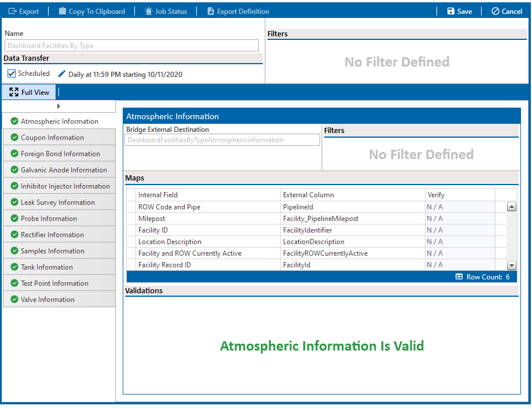Click the Row Count grid icon
532x409 pixels.
[460, 277]
